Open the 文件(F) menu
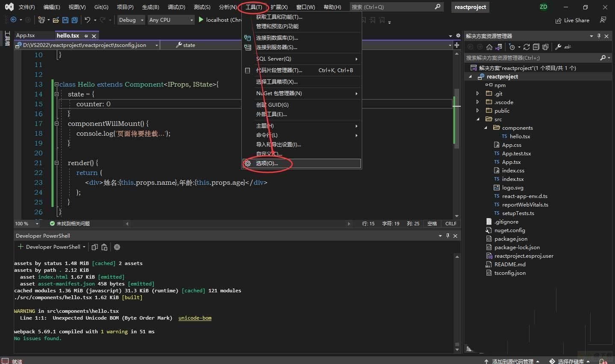Viewport: 615px width, 364px height. click(26, 7)
